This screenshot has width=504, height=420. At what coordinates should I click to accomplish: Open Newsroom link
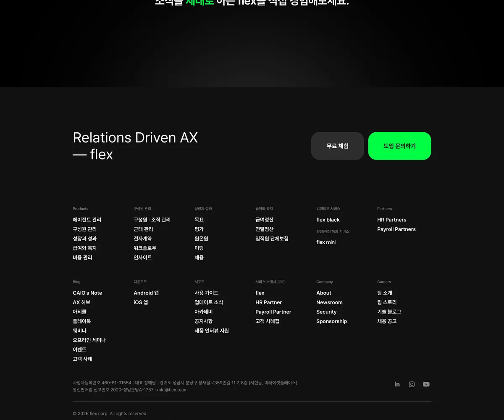pyautogui.click(x=329, y=302)
